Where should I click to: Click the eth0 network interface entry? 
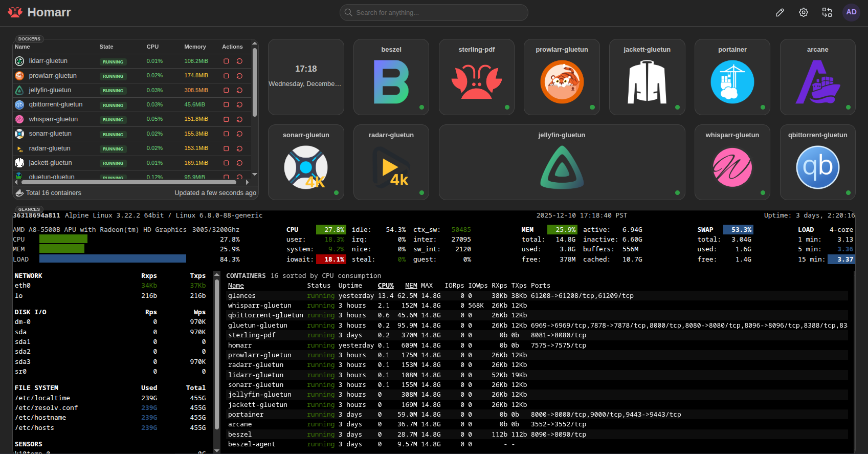pos(23,286)
